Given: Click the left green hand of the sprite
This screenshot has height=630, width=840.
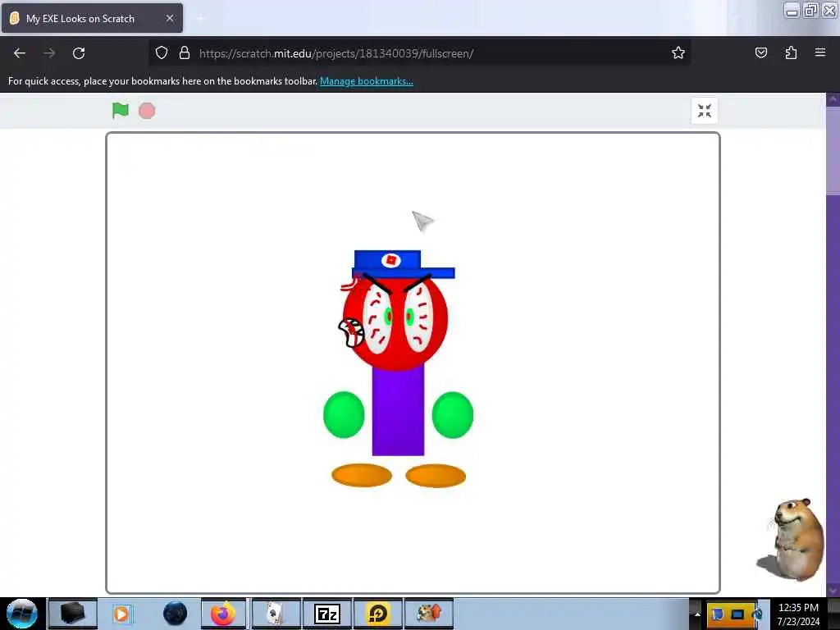Looking at the screenshot, I should click(x=344, y=415).
